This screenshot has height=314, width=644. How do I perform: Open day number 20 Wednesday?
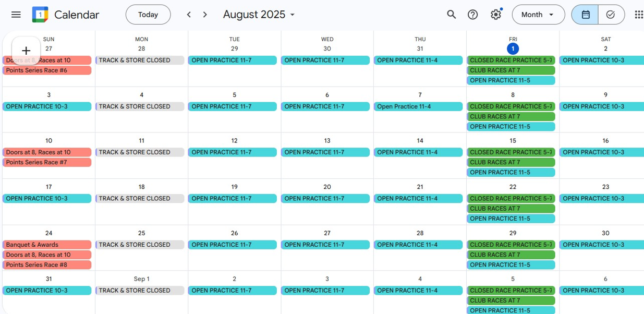(x=327, y=187)
